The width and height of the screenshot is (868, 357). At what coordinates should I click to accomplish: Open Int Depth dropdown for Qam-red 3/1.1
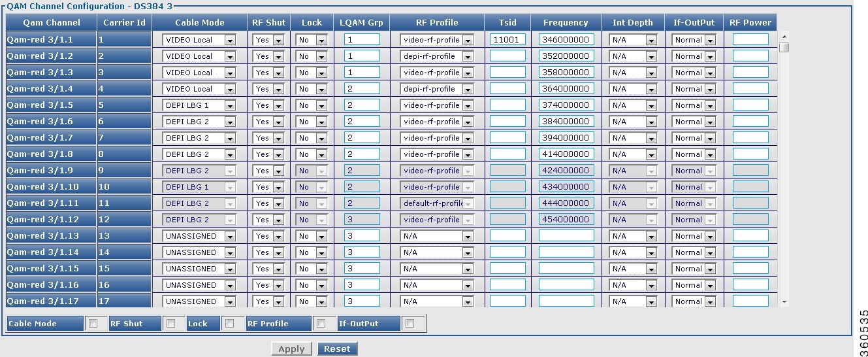[x=632, y=40]
